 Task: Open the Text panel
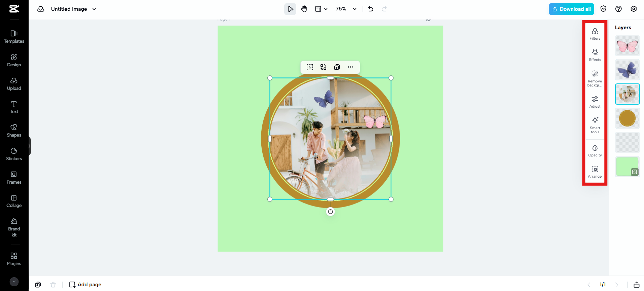coord(14,107)
